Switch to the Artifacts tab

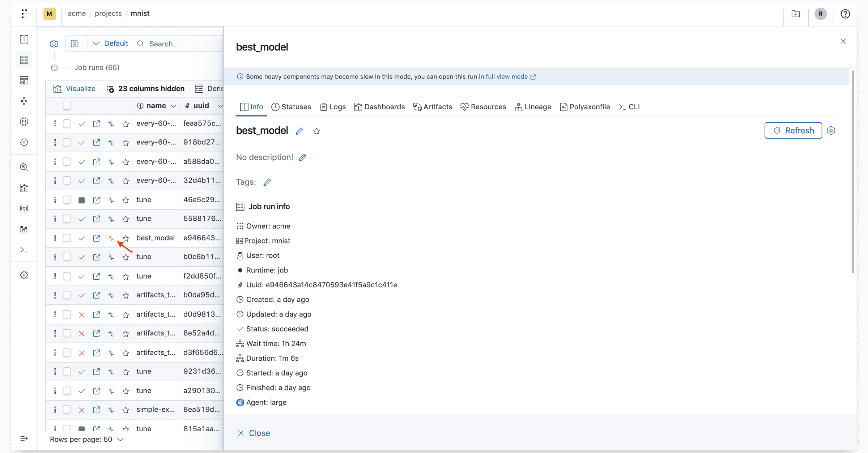(x=433, y=107)
